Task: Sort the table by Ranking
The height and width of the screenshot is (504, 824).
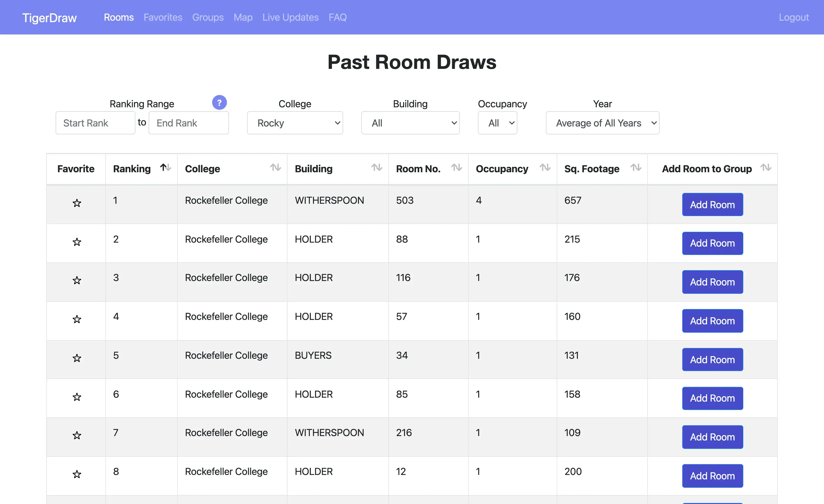Action: pos(165,168)
